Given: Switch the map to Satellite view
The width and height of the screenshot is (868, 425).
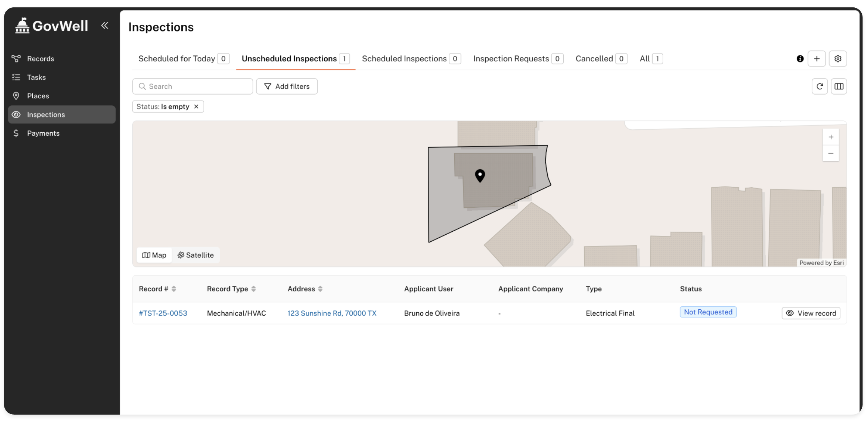Looking at the screenshot, I should (x=195, y=255).
